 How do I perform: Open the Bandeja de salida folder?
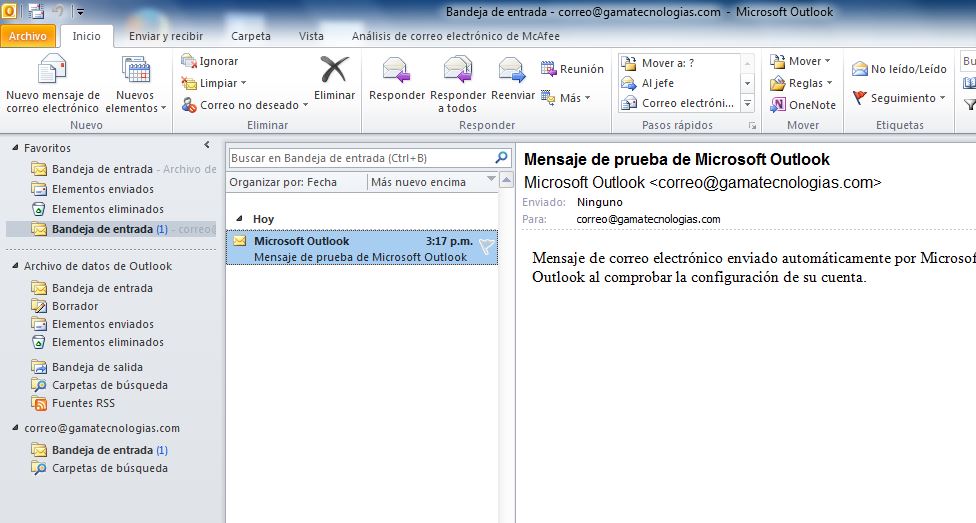pyautogui.click(x=97, y=367)
